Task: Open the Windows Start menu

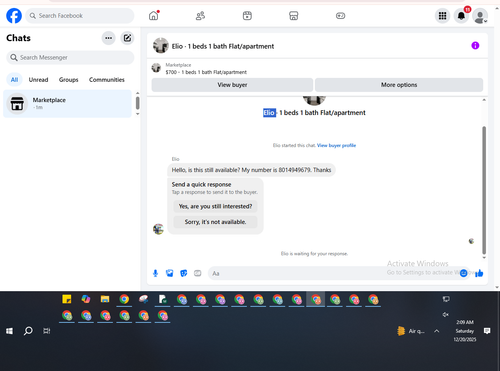Action: (9, 331)
